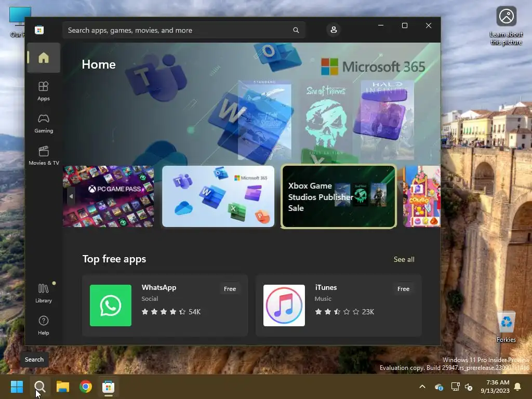Open the Help page
Viewport: 532px width, 399px height.
(44, 325)
